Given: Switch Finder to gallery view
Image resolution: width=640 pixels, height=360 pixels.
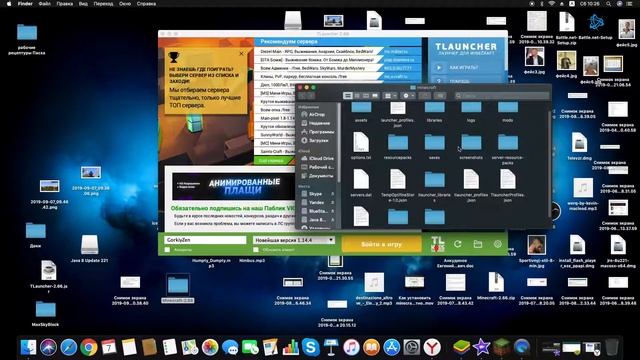Looking at the screenshot, I should click(375, 96).
